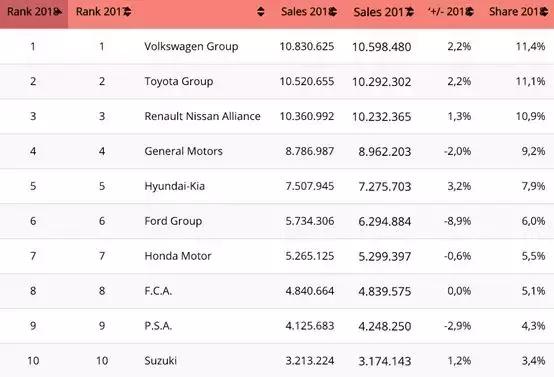Click Hyundai-Kia manufacturer name
Image resolution: width=554 pixels, height=377 pixels.
click(x=175, y=186)
